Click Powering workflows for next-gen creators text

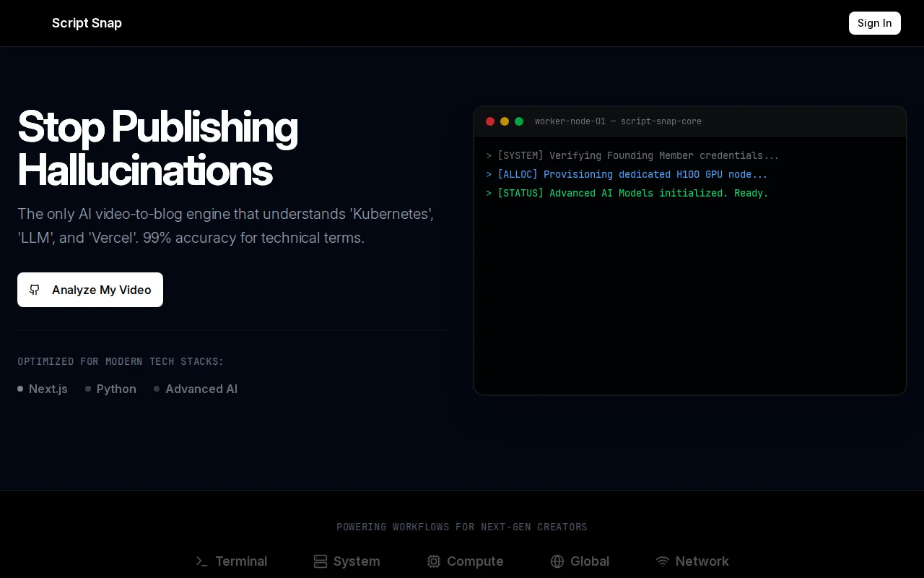(462, 527)
